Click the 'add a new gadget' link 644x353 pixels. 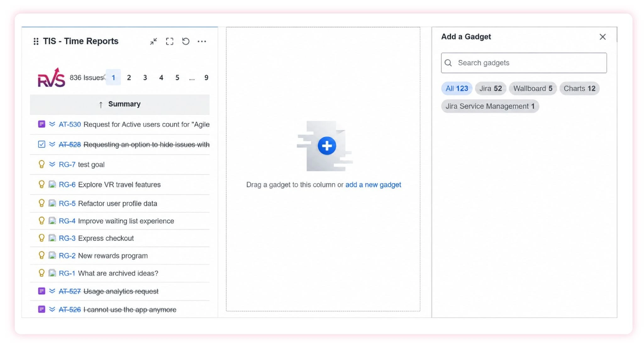click(x=373, y=185)
